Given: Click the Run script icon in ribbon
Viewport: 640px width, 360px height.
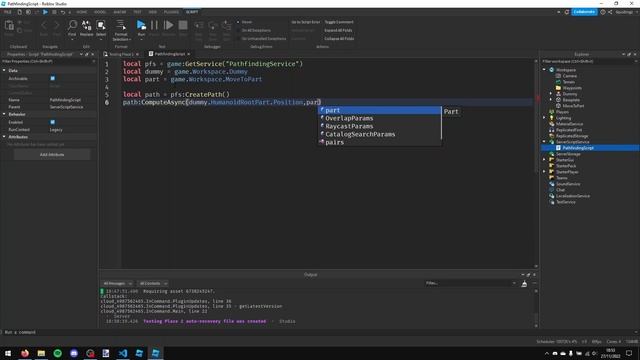Looking at the screenshot, I should click(x=141, y=25).
